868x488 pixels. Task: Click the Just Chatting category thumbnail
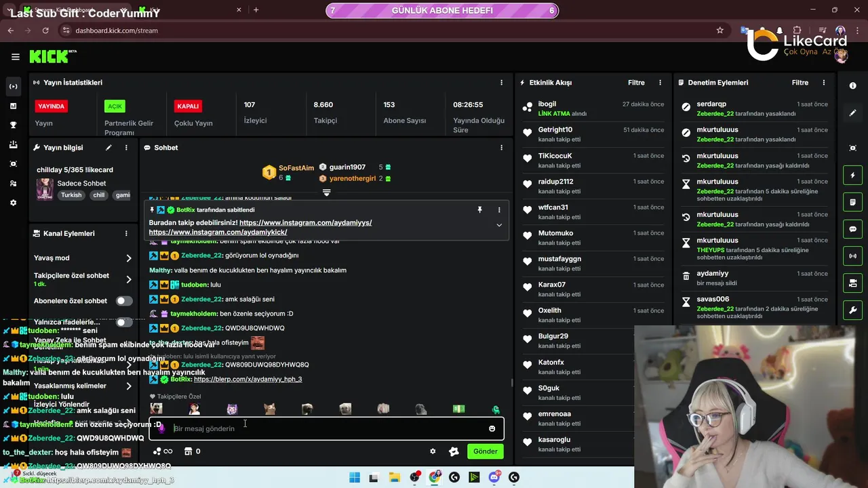45,189
